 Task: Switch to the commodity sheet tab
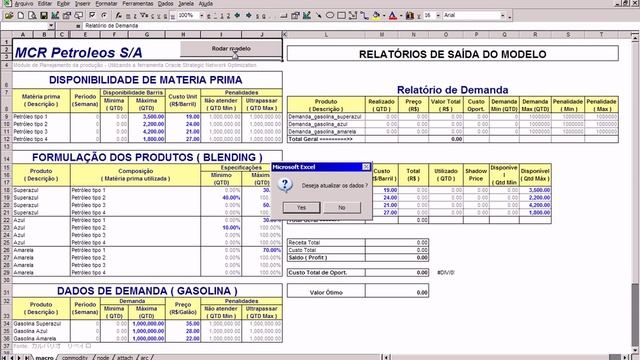pos(75,358)
